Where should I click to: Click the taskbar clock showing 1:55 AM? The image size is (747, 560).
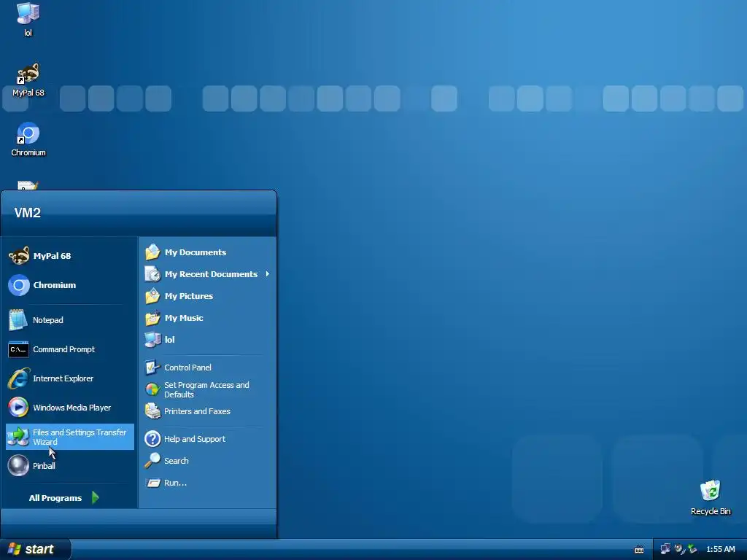(720, 549)
